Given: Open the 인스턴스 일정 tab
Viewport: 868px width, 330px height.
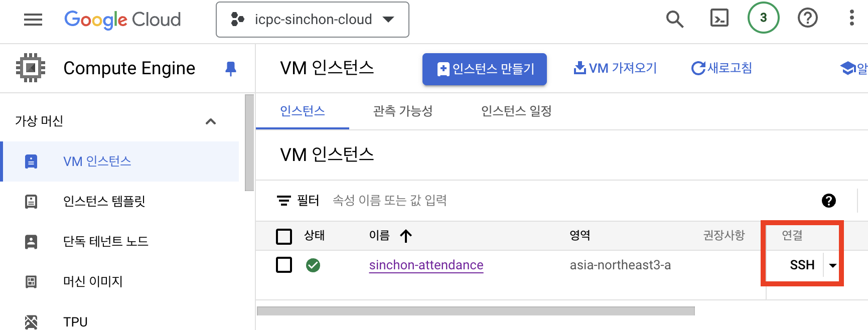Looking at the screenshot, I should (515, 111).
